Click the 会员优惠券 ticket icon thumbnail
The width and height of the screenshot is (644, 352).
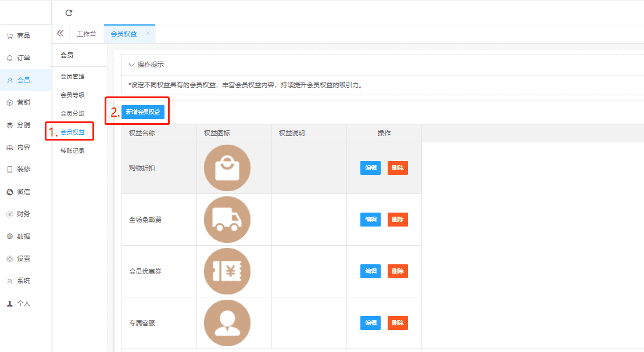(x=227, y=271)
